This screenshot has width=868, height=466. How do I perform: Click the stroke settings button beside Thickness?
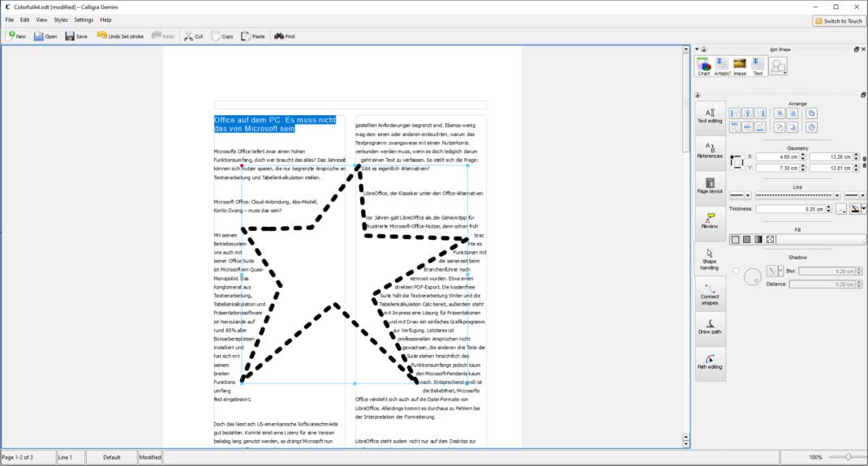(x=841, y=209)
